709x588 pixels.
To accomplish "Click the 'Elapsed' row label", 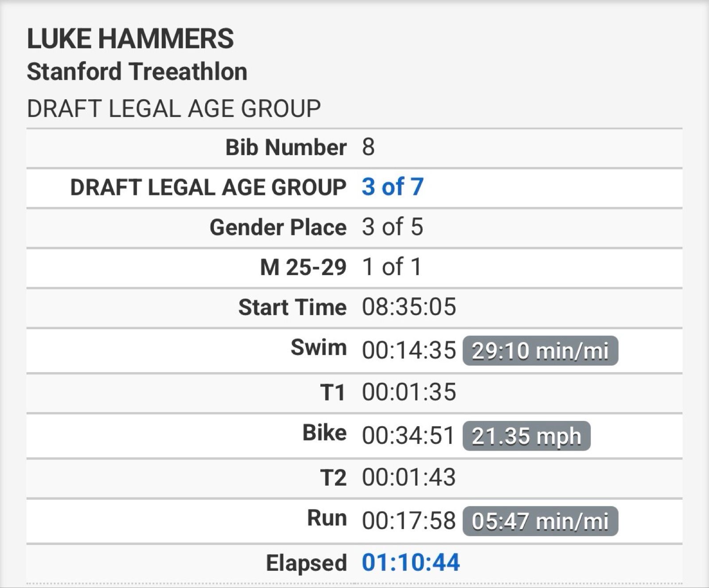I will point(306,563).
